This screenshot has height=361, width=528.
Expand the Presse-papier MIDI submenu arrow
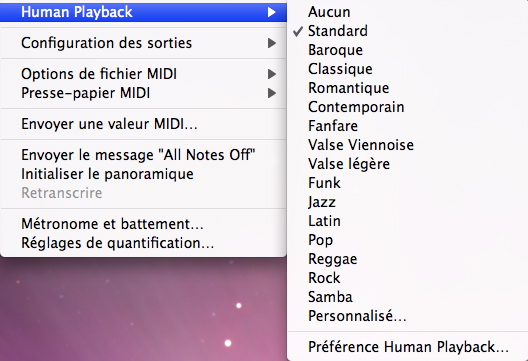click(x=272, y=93)
